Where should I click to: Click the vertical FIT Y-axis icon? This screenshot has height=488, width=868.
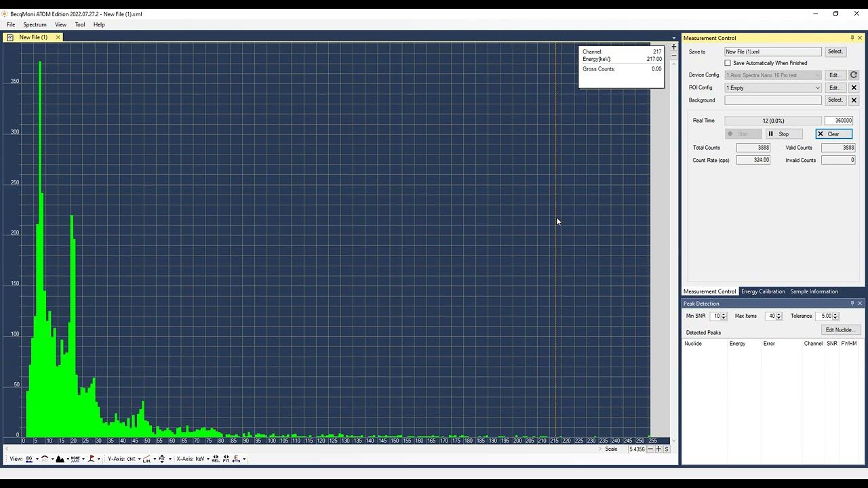(161, 459)
